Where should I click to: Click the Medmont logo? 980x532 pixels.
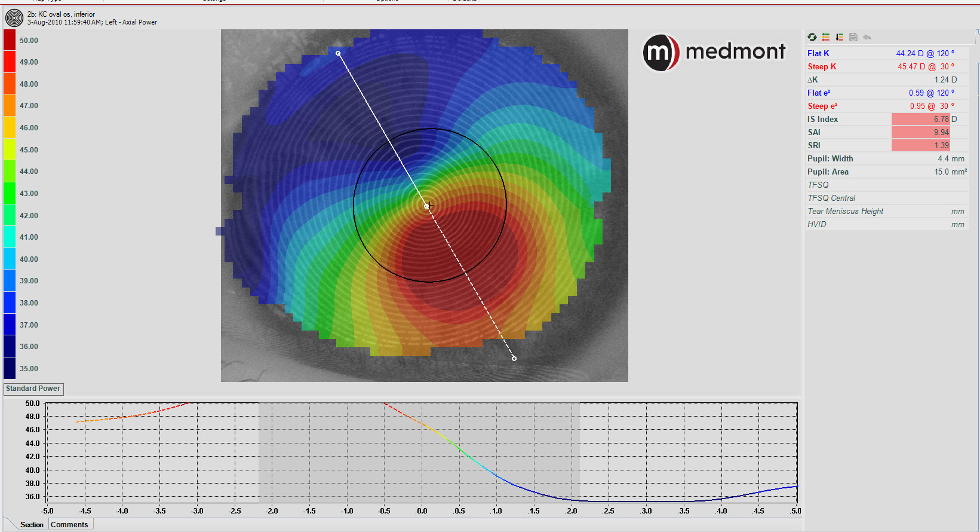(x=714, y=52)
